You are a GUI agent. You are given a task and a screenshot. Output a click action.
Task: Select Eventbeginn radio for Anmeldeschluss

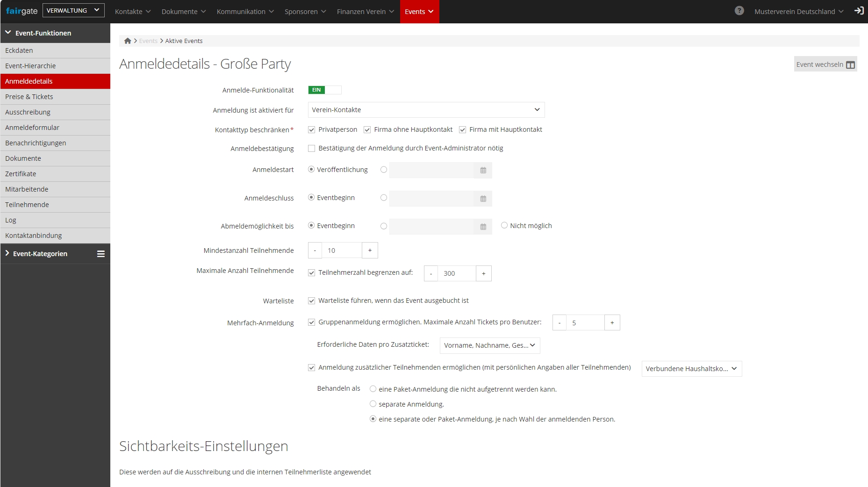(311, 197)
